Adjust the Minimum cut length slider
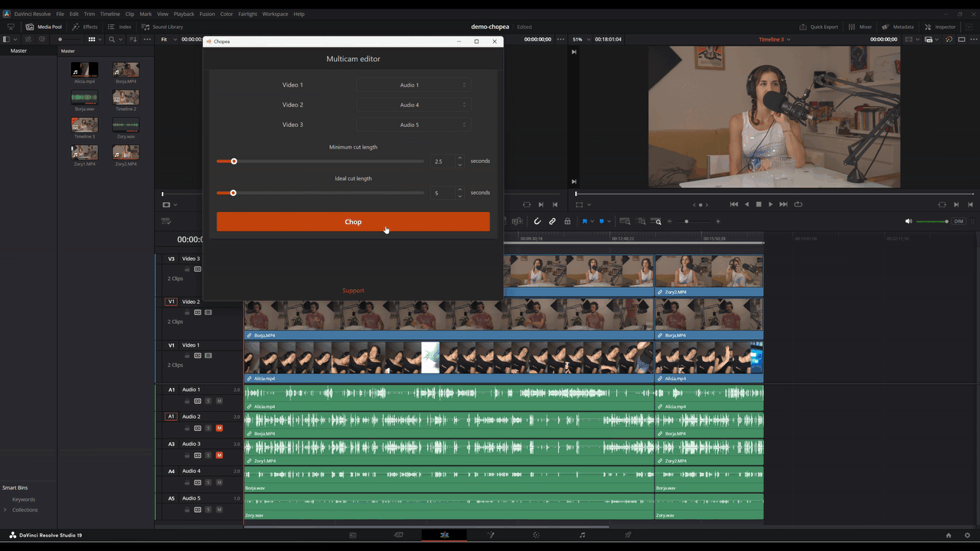The width and height of the screenshot is (980, 551). (x=234, y=161)
